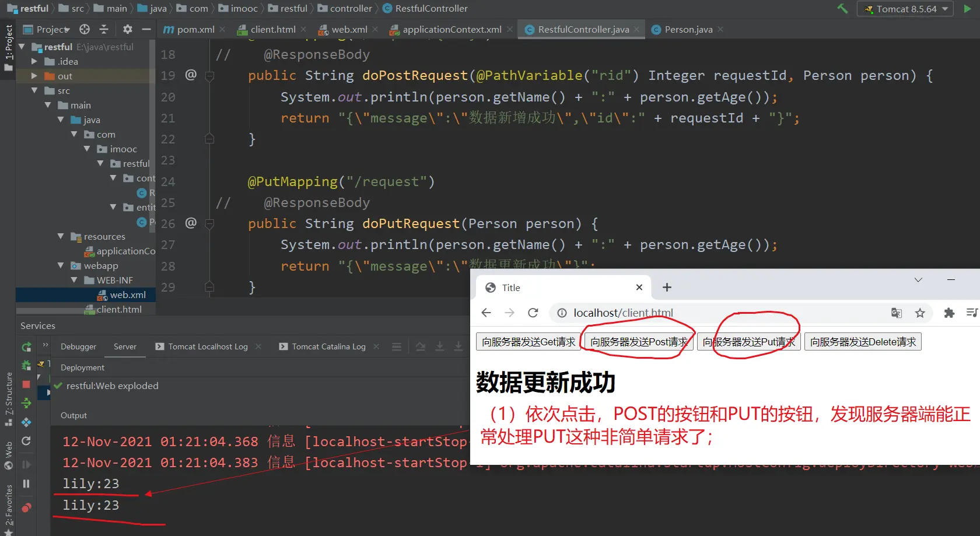Stop the Tomcat server with the red square
This screenshot has height=536, width=980.
tap(26, 384)
